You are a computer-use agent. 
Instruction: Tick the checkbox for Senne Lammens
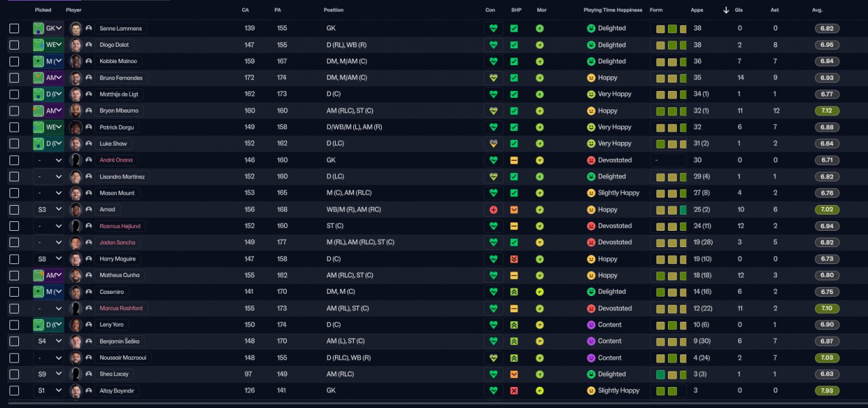14,29
